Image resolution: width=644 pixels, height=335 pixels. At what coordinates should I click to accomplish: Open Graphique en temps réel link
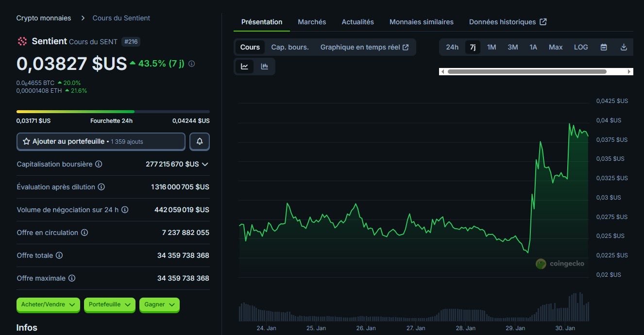[x=365, y=47]
